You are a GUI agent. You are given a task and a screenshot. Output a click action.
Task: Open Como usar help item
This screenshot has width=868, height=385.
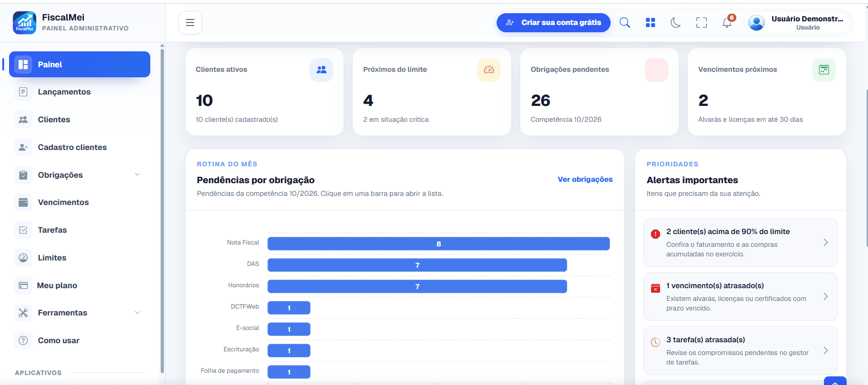[x=79, y=340]
